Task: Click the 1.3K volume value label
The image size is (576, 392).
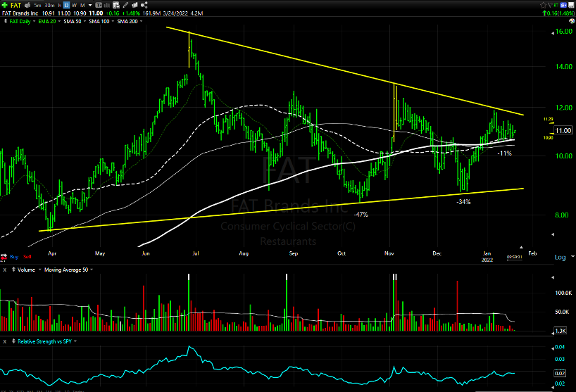Action: coord(561,331)
